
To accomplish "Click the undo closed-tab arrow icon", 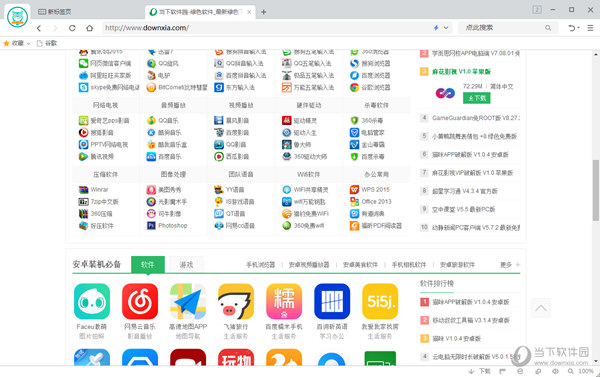I will pyautogui.click(x=572, y=28).
